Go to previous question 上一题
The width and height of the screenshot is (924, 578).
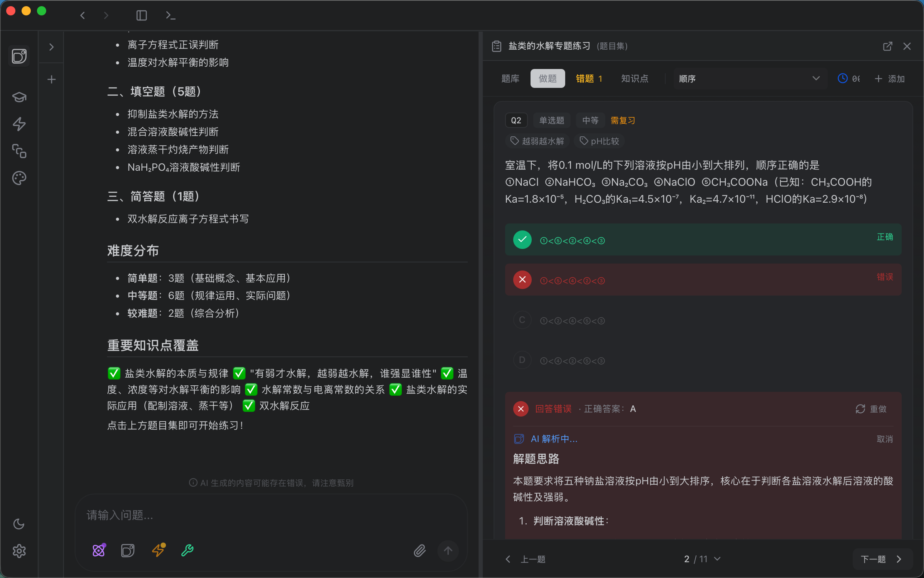click(x=526, y=559)
